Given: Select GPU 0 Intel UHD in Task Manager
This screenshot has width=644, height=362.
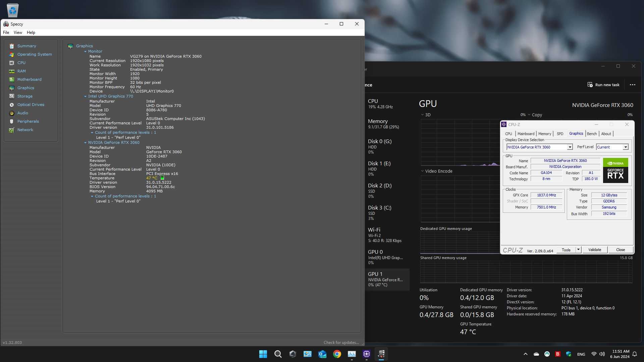Looking at the screenshot, I should point(387,257).
